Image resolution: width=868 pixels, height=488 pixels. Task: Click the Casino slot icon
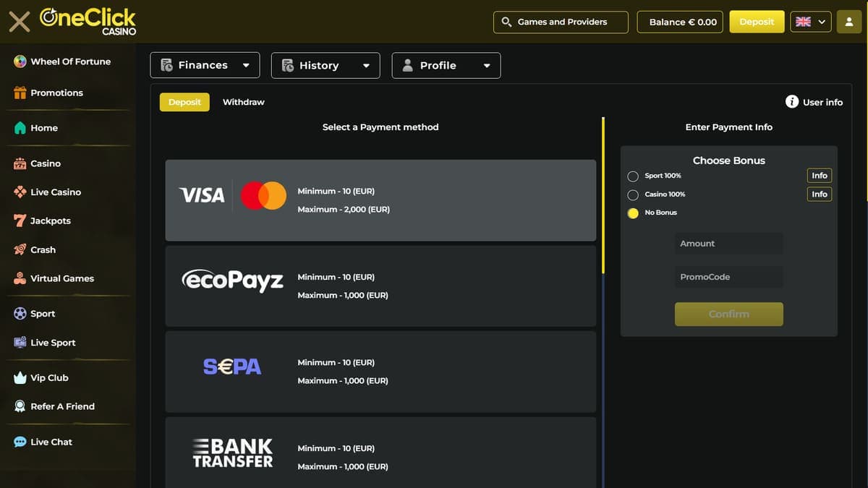pyautogui.click(x=20, y=163)
